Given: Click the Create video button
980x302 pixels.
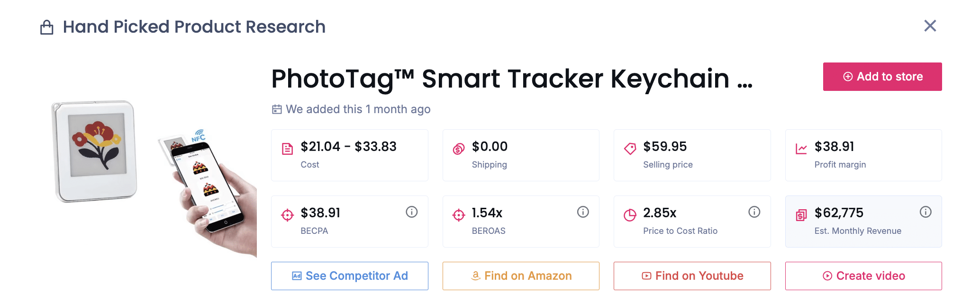Looking at the screenshot, I should click(x=863, y=275).
